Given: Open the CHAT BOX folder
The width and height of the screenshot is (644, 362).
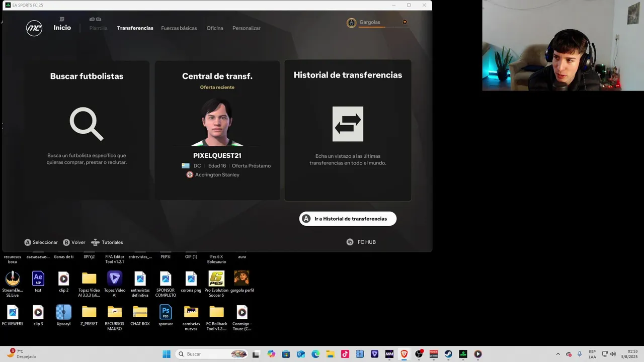Looking at the screenshot, I should (140, 315).
